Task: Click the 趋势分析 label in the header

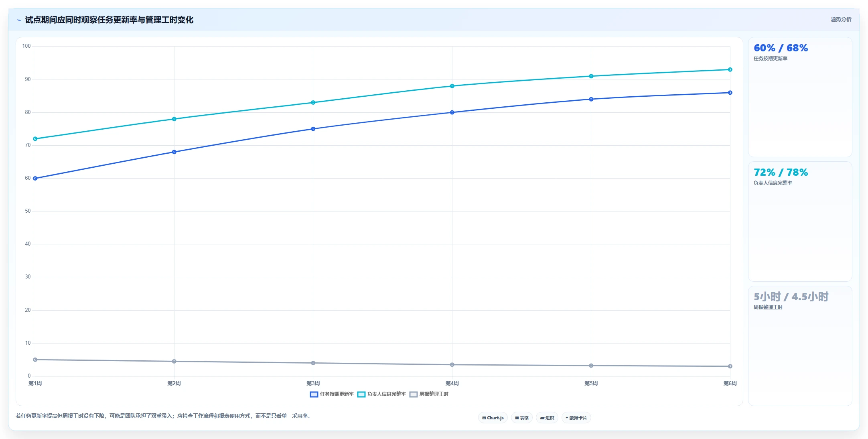Action: click(841, 19)
